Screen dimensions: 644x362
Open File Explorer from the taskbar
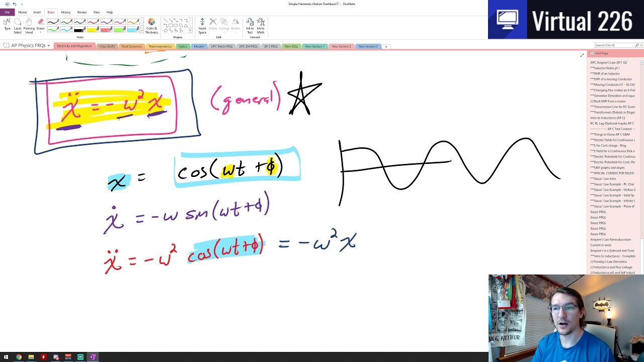coord(31,357)
